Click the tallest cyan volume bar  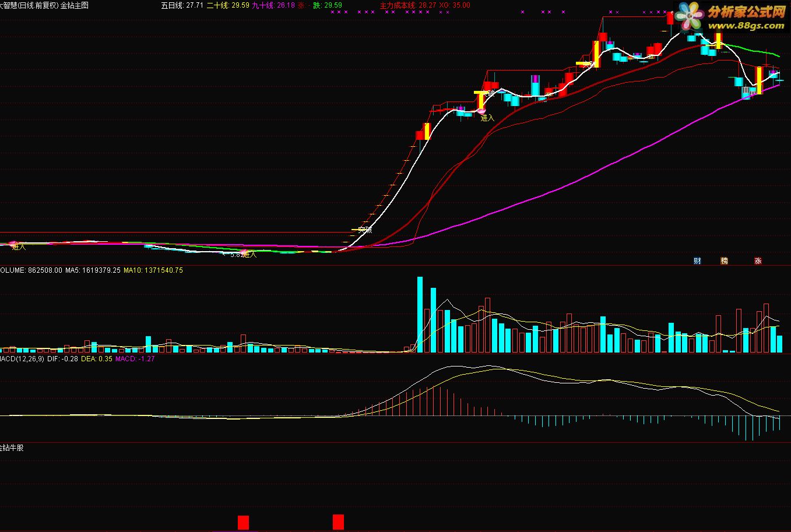(x=420, y=315)
